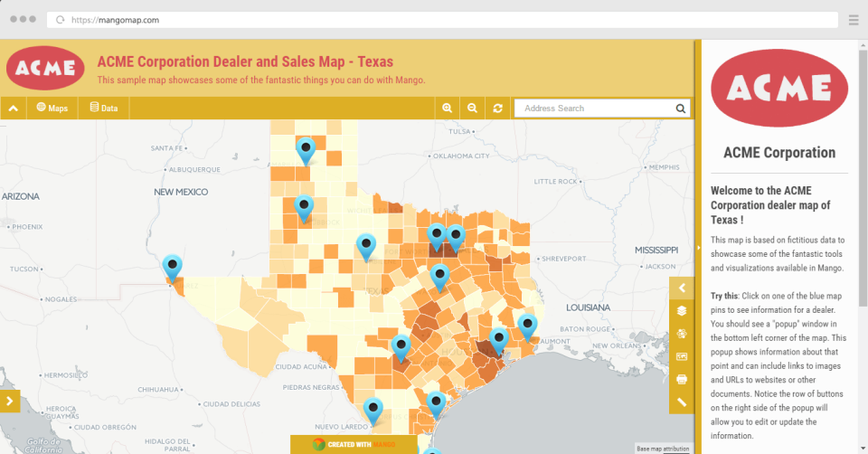Click the 'Welcome to the ACME Corporation dealer map' heading
Viewport: 868px width, 454px height.
[770, 205]
